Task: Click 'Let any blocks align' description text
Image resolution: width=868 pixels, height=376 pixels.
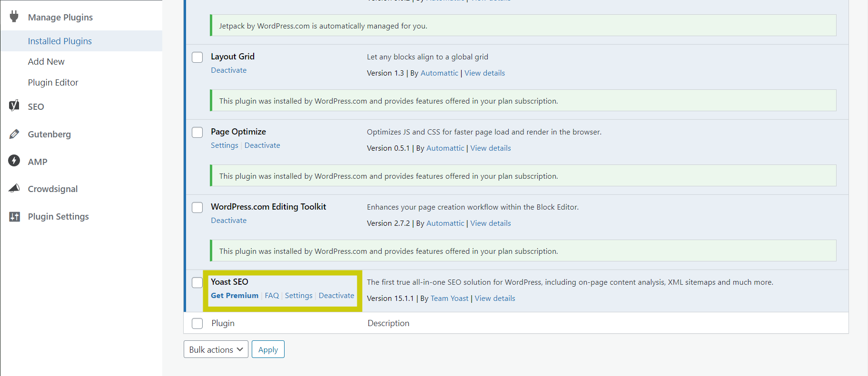Action: (427, 57)
